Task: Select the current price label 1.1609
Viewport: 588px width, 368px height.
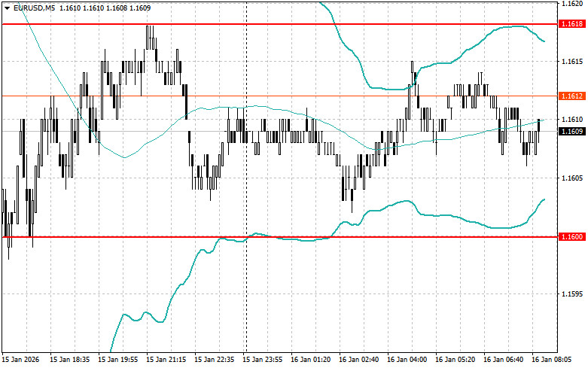Action: tap(572, 131)
